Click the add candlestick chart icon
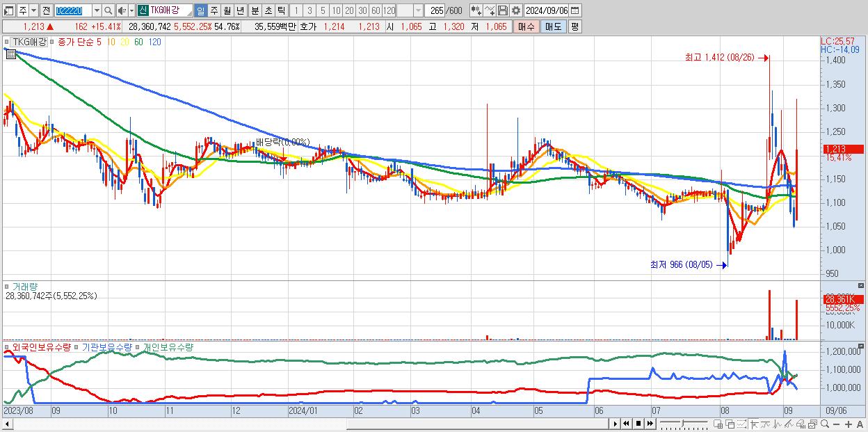This screenshot has height=432, width=868. click(476, 10)
